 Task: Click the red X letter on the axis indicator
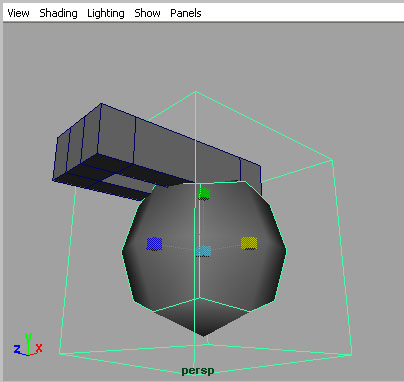[x=39, y=348]
